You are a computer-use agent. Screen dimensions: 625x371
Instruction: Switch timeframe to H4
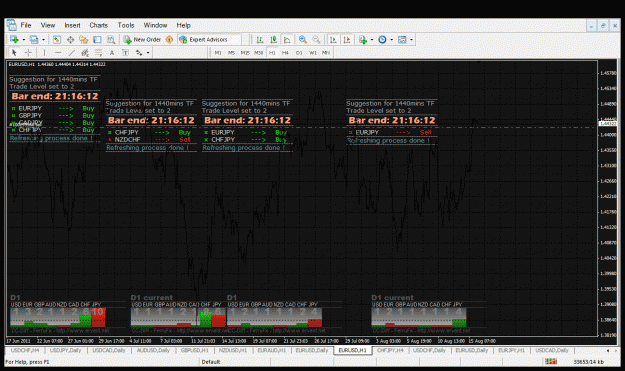(285, 53)
